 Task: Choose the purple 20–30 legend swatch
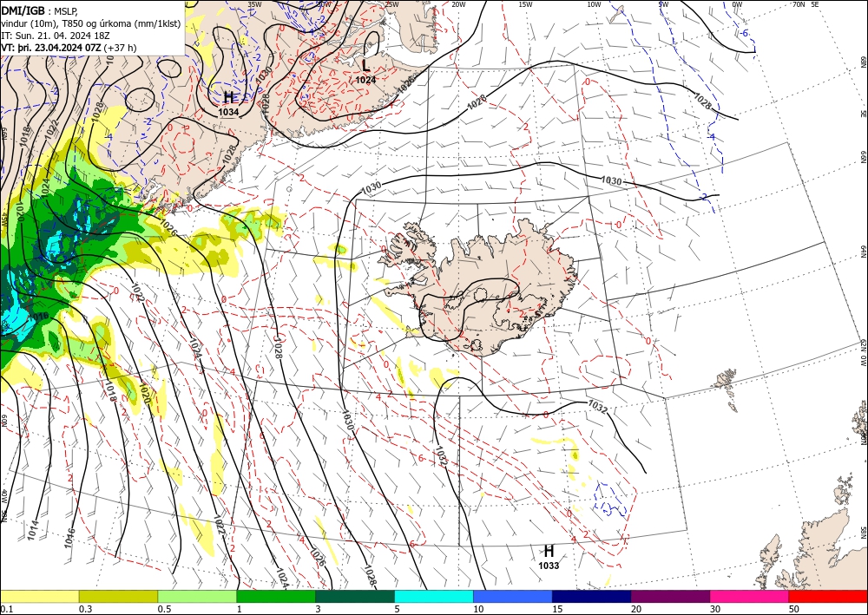(670, 596)
